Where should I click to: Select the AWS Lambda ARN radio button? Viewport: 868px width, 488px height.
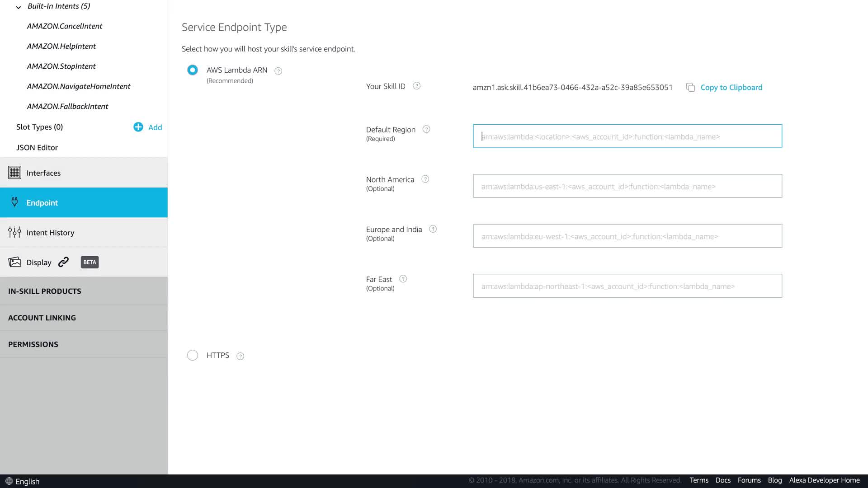pyautogui.click(x=193, y=70)
